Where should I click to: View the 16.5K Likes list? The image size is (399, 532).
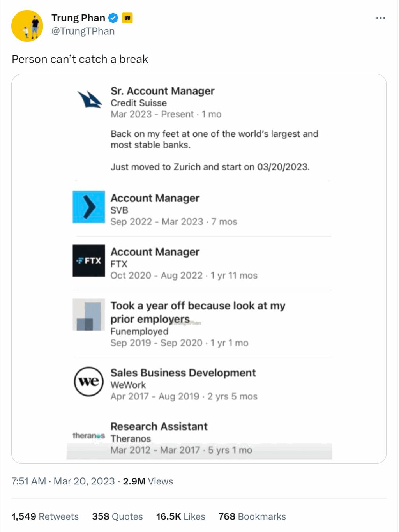point(180,516)
